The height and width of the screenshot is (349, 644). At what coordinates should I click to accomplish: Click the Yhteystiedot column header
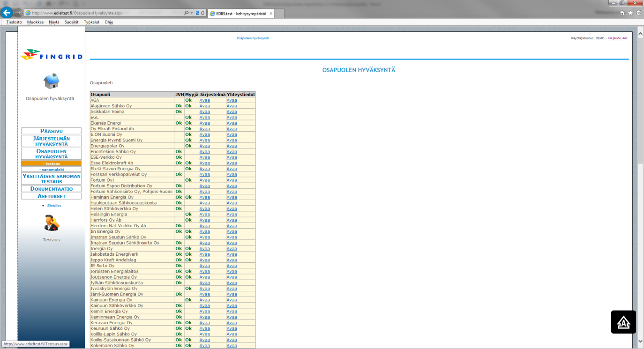pyautogui.click(x=241, y=94)
